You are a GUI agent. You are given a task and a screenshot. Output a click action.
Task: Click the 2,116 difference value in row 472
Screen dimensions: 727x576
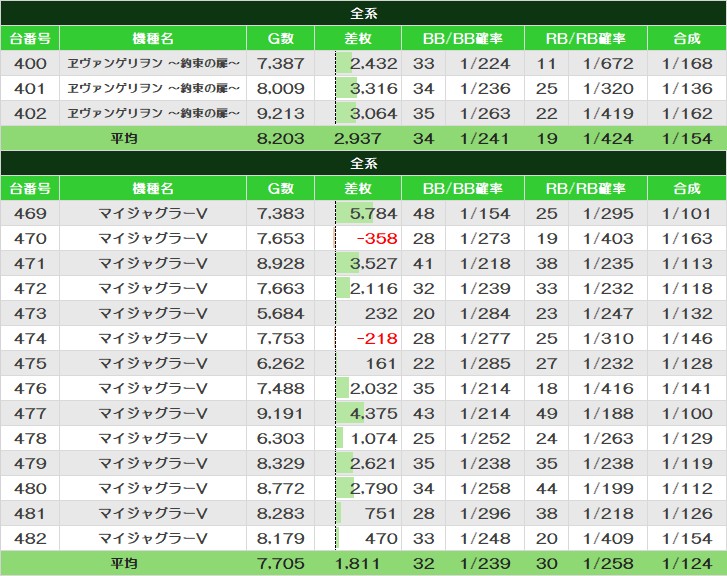coord(374,289)
